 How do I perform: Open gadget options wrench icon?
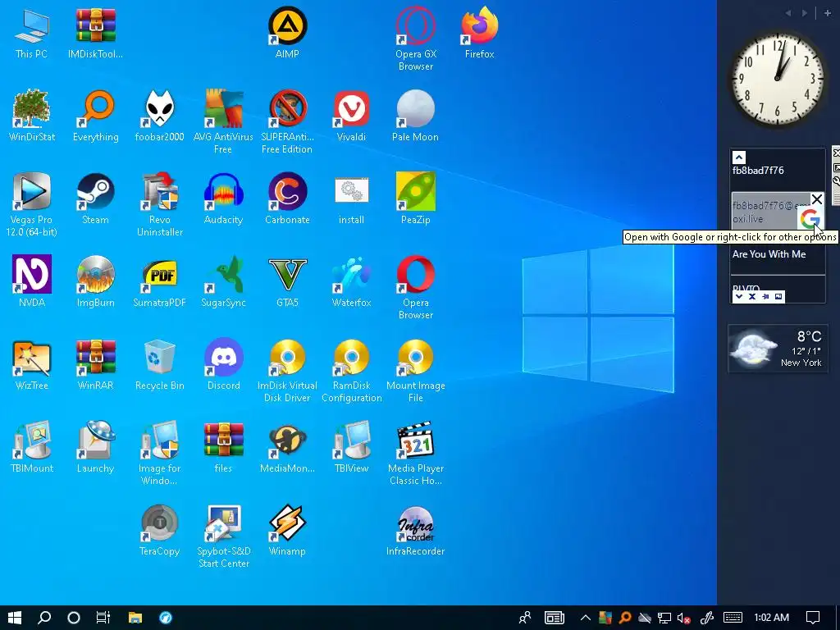click(x=836, y=181)
